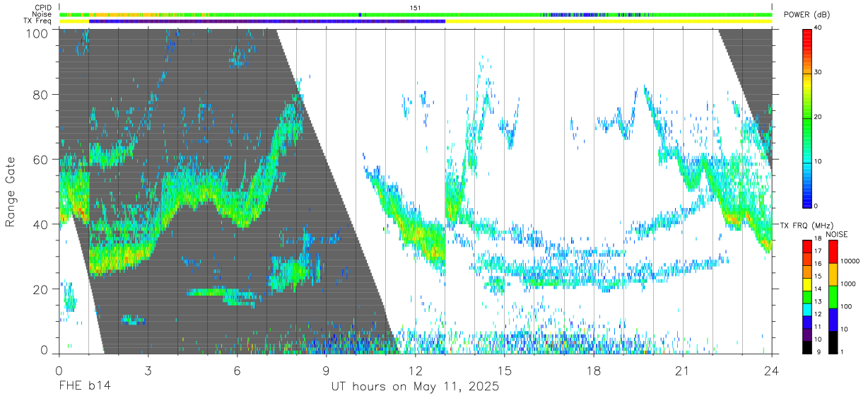Click the TX frequency indicator strip
868x401 pixels.
[416, 21]
